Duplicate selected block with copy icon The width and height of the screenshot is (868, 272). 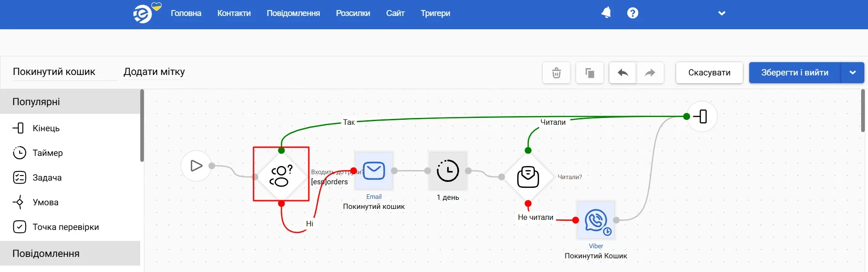590,73
